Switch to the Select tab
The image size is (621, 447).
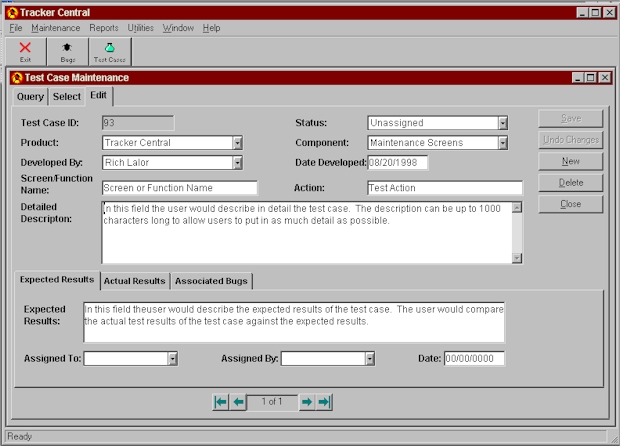(67, 97)
